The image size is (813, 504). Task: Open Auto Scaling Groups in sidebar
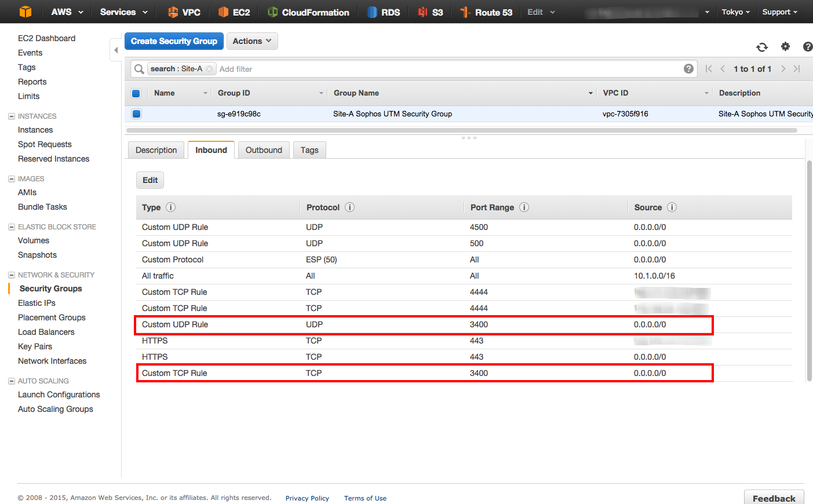pyautogui.click(x=56, y=409)
